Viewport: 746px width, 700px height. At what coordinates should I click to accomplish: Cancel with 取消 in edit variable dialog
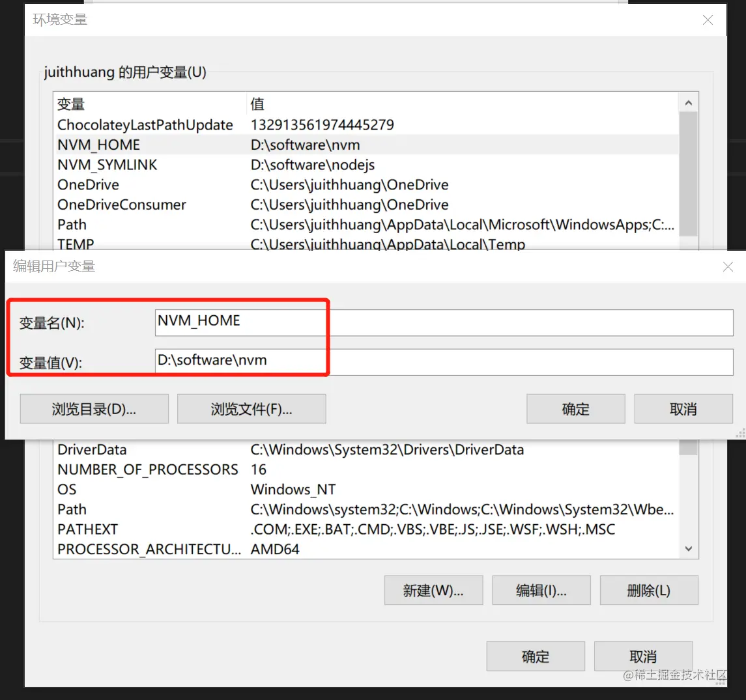[x=683, y=408]
